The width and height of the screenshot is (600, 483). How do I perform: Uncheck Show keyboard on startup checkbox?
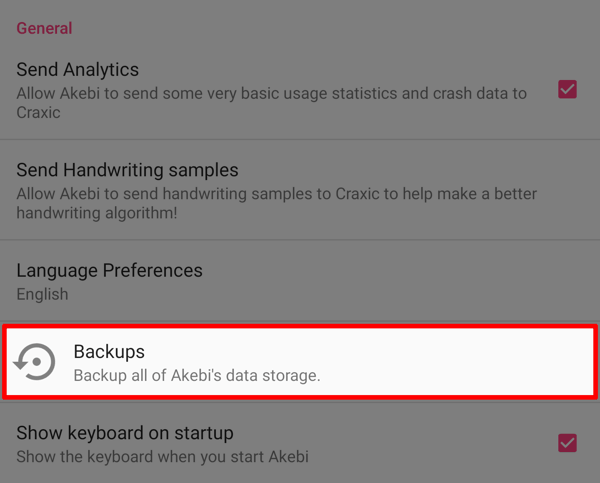(567, 443)
